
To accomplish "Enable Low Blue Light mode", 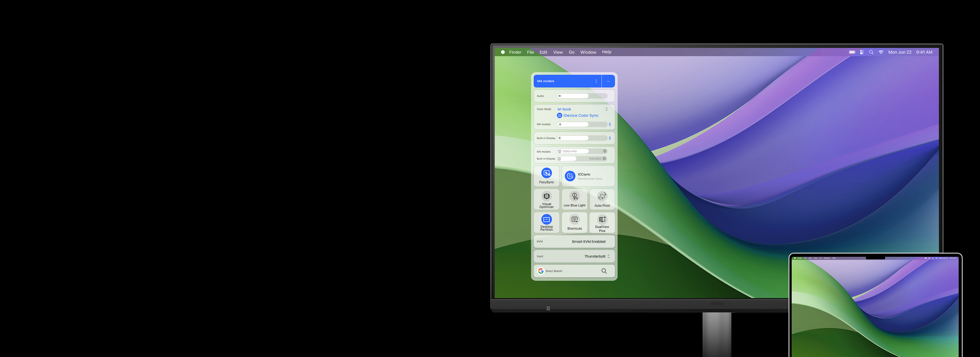I will tap(574, 199).
